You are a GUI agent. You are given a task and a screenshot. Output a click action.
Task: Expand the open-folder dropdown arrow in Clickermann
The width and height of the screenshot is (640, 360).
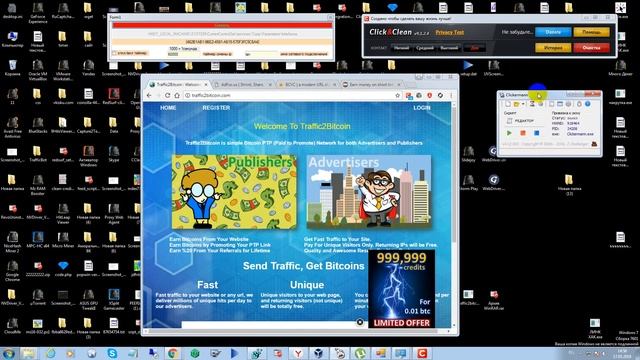(x=523, y=104)
